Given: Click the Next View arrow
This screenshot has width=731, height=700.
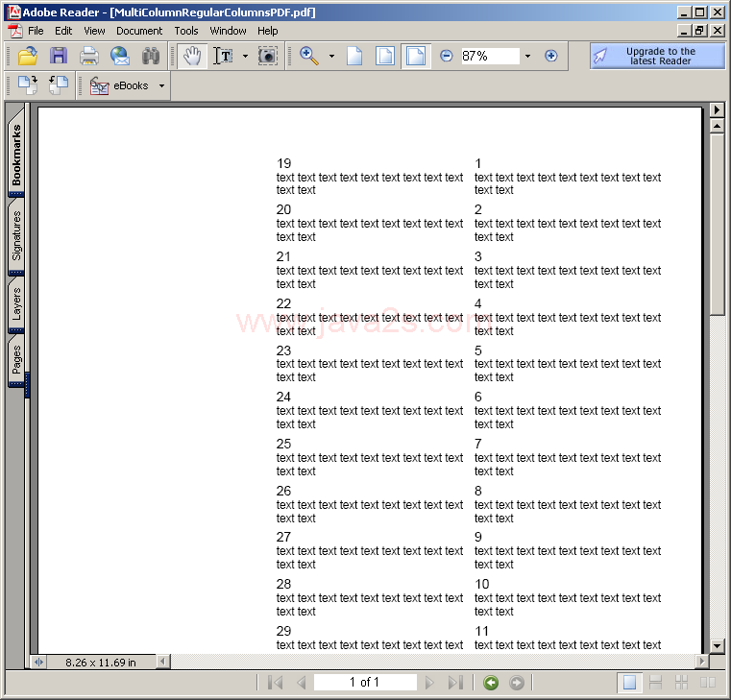Looking at the screenshot, I should [516, 683].
